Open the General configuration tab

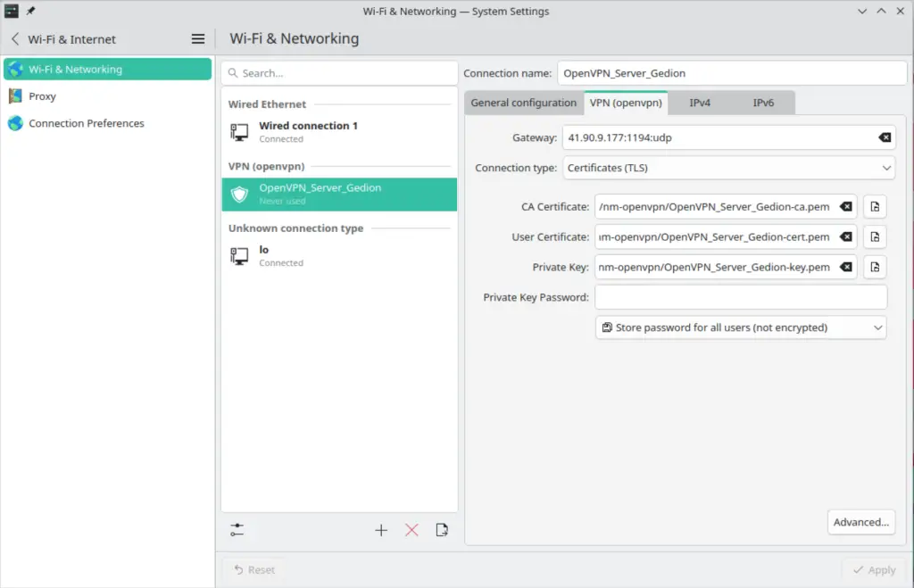click(x=523, y=103)
